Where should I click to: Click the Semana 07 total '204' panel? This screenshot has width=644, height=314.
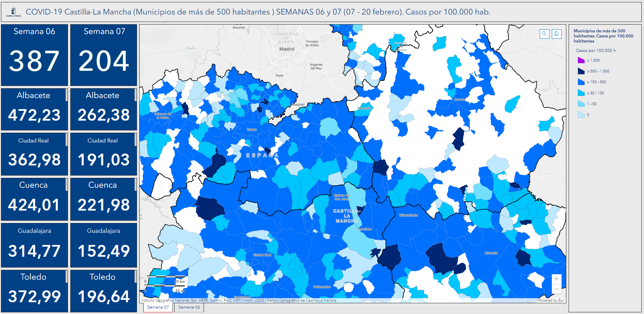click(x=103, y=54)
